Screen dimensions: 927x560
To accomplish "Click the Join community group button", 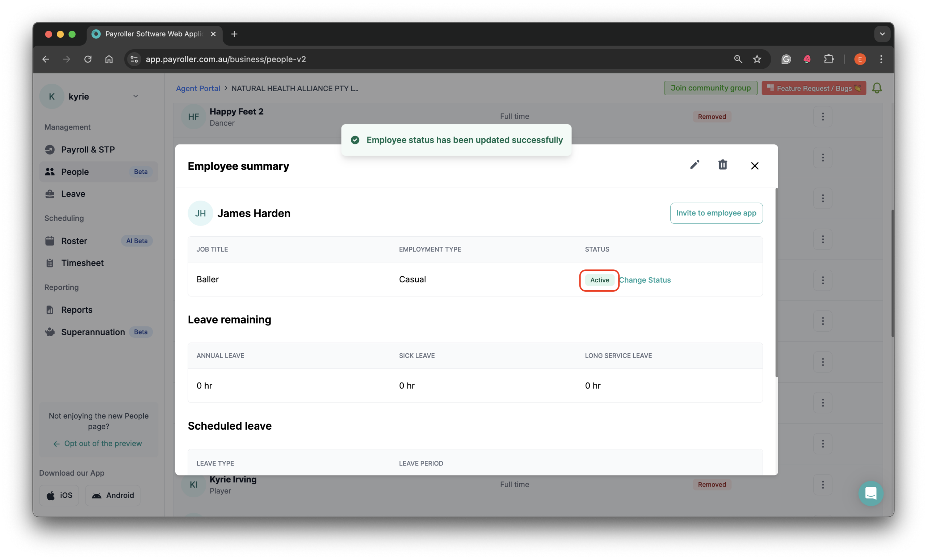I will pos(710,88).
